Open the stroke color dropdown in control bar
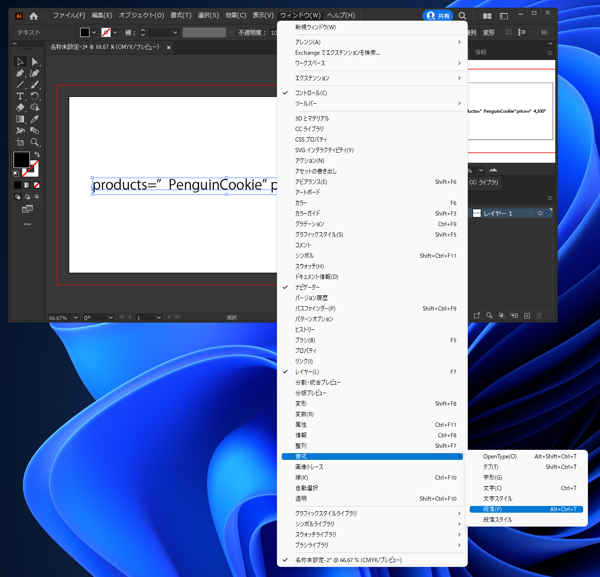This screenshot has height=577, width=600. point(115,33)
